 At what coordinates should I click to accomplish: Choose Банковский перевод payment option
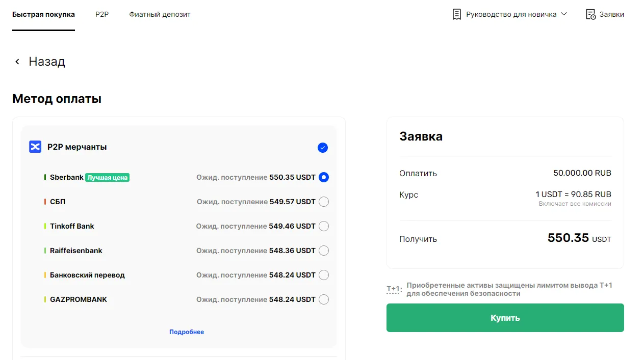(323, 275)
